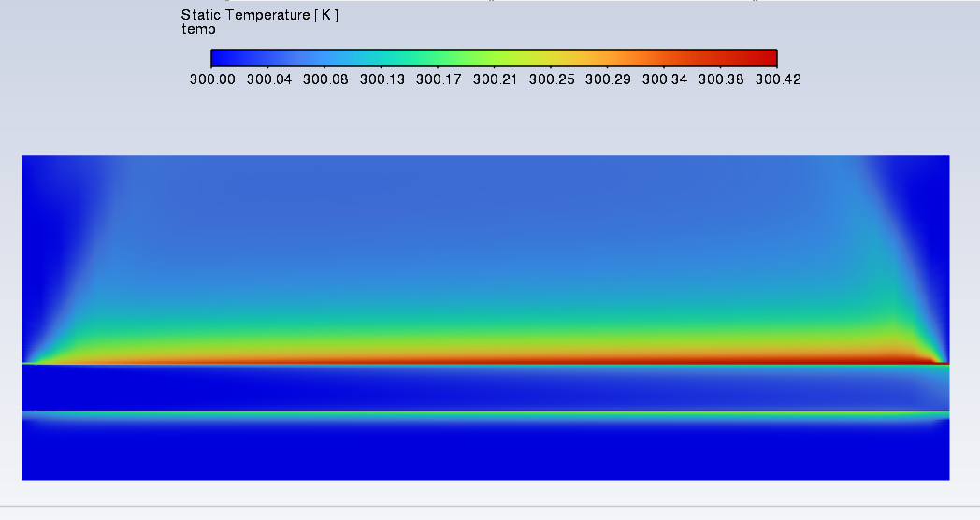Click the 300.25 colorbar value
The height and width of the screenshot is (520, 980).
pyautogui.click(x=552, y=79)
